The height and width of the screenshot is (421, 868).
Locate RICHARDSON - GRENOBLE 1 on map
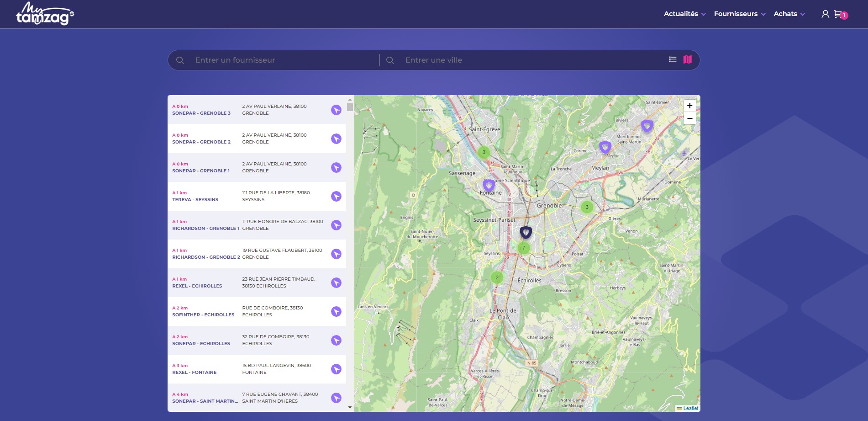336,225
